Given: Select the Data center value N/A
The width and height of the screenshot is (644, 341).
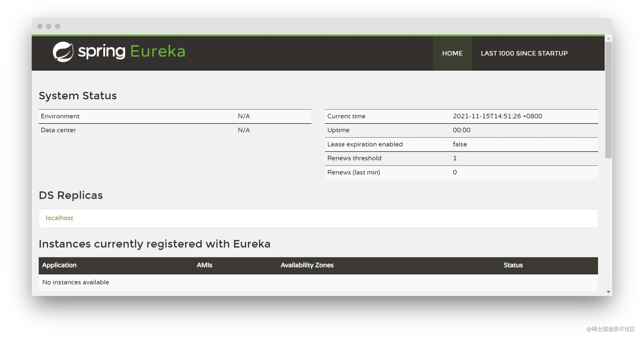Looking at the screenshot, I should [244, 130].
